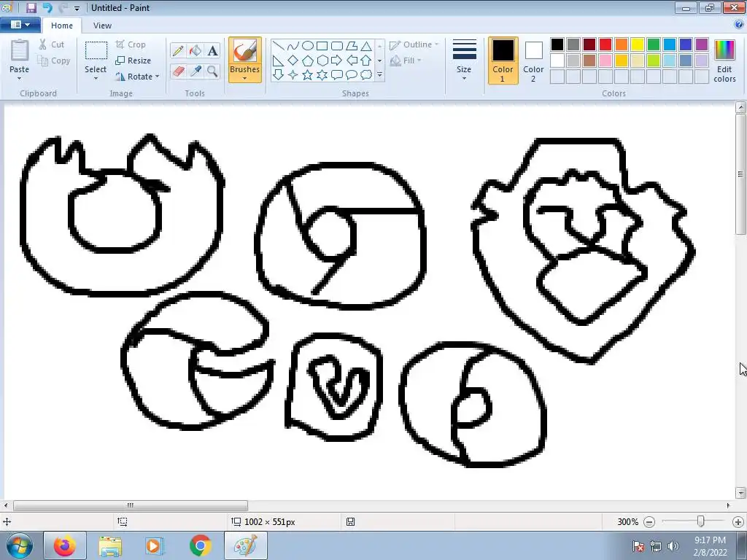Click the Resize button
This screenshot has height=560, width=747.
point(133,61)
